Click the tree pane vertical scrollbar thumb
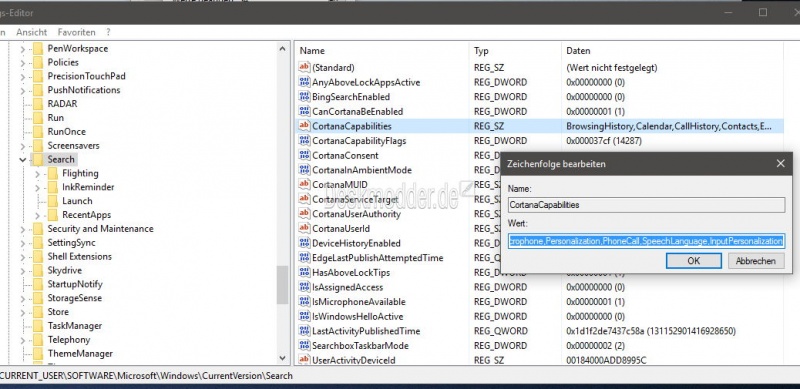Screen dimensions: 800x389 282,285
